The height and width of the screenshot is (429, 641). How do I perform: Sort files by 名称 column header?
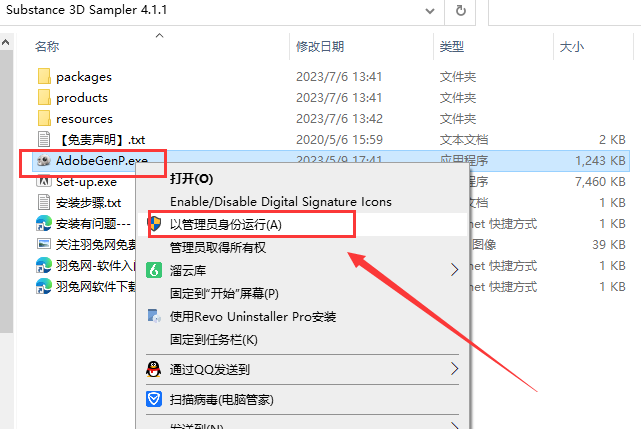click(x=47, y=47)
